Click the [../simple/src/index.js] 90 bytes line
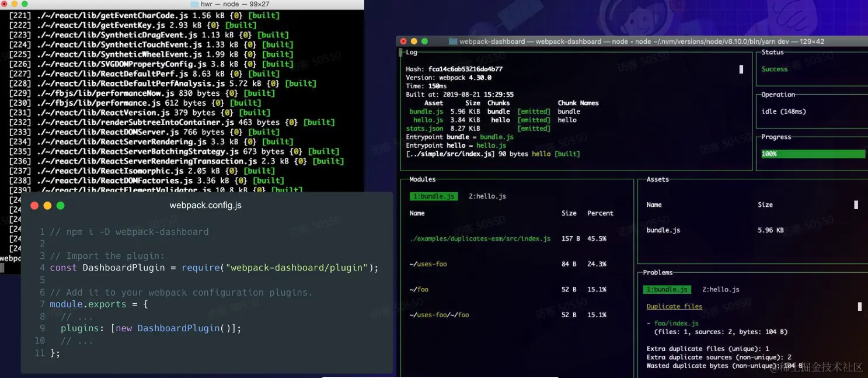The width and height of the screenshot is (868, 378). coord(493,154)
